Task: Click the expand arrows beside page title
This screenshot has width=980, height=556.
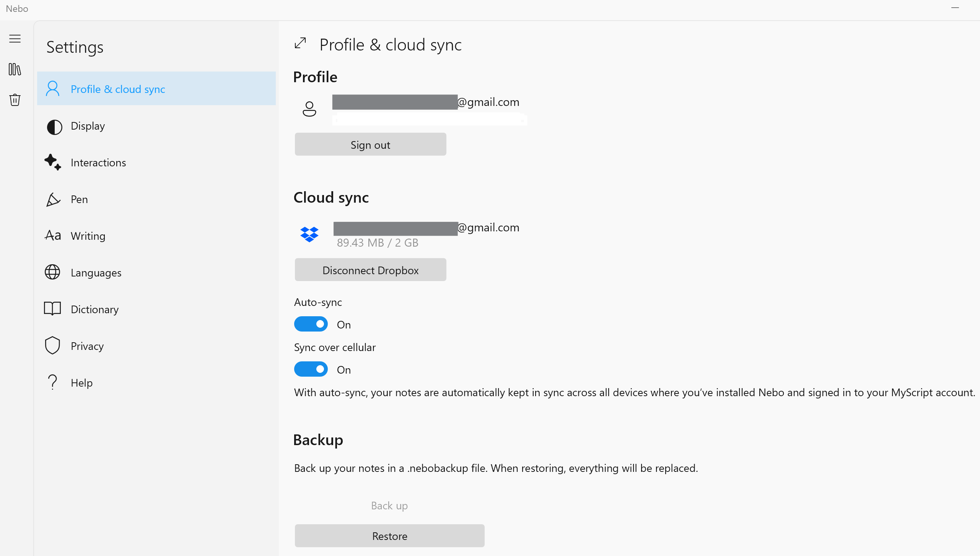Action: pyautogui.click(x=300, y=43)
